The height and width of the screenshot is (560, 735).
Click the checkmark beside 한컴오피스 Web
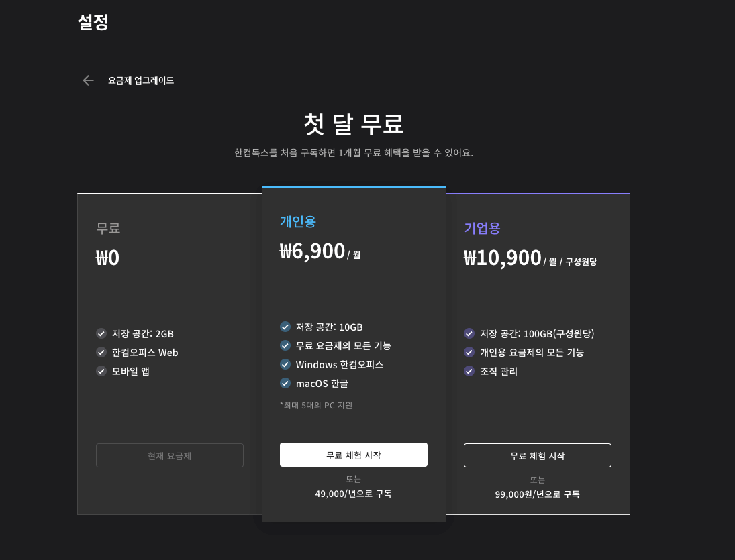[x=101, y=352]
